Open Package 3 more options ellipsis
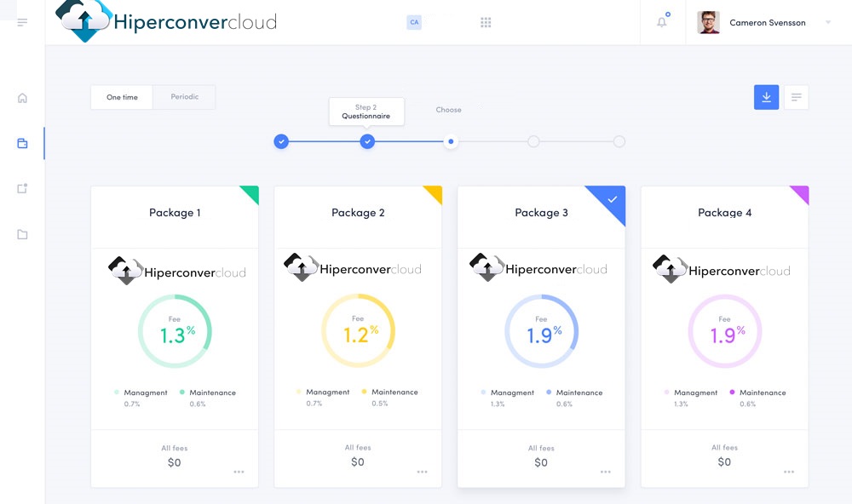 point(605,472)
